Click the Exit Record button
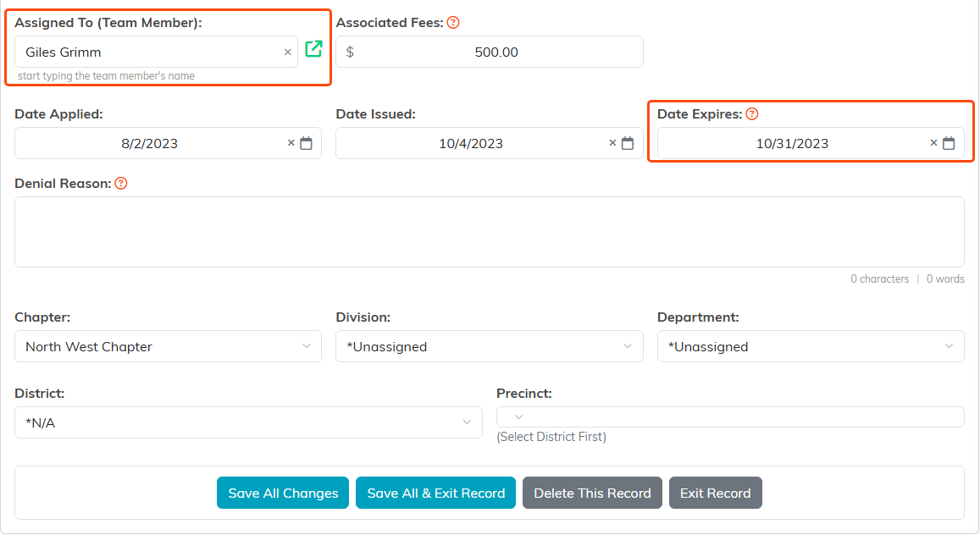Viewport: 980px width, 535px height. click(716, 494)
